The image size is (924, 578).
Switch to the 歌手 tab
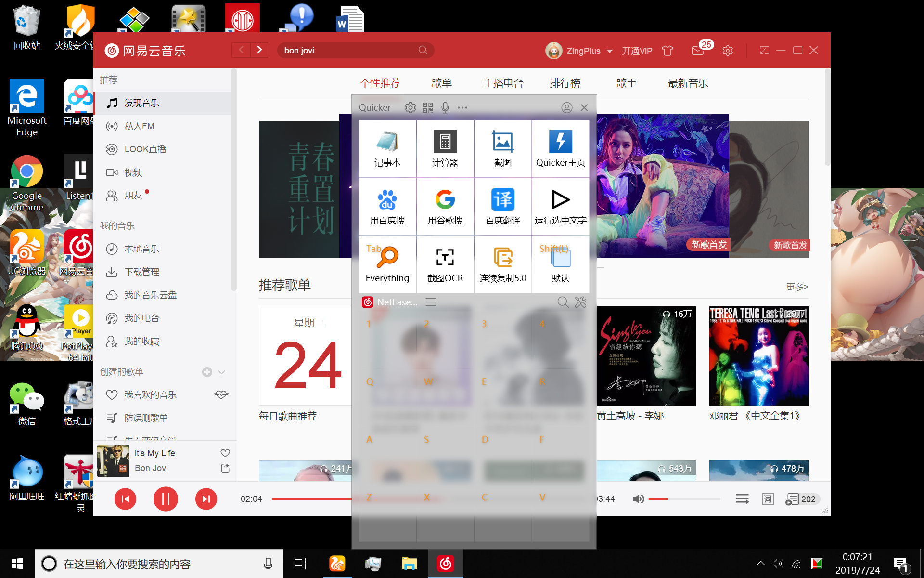click(x=626, y=83)
